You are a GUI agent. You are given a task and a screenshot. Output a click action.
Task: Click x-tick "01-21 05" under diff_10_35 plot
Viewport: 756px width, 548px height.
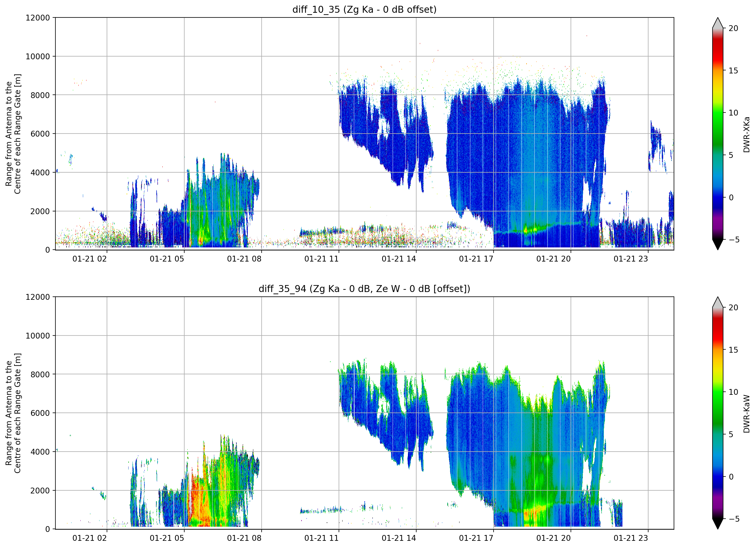pyautogui.click(x=167, y=259)
